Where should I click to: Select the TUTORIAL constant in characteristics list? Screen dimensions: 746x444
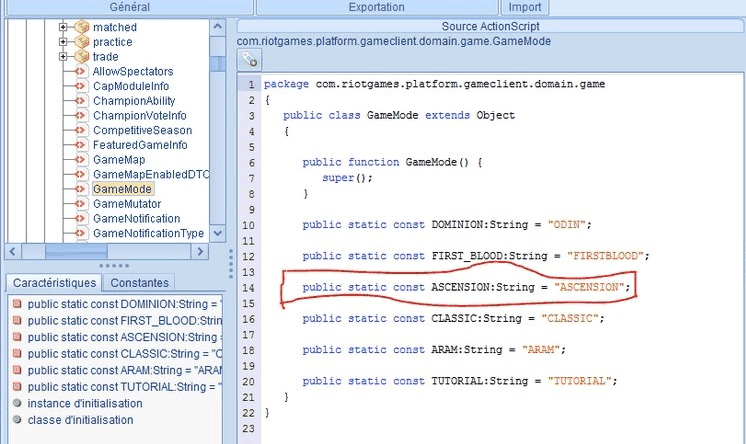(x=125, y=386)
